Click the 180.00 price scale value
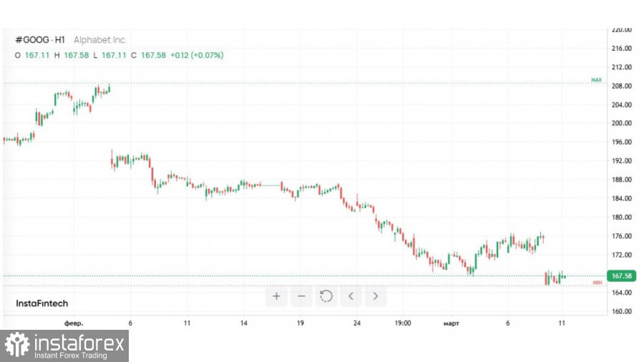Image resolution: width=644 pixels, height=362 pixels. click(621, 217)
